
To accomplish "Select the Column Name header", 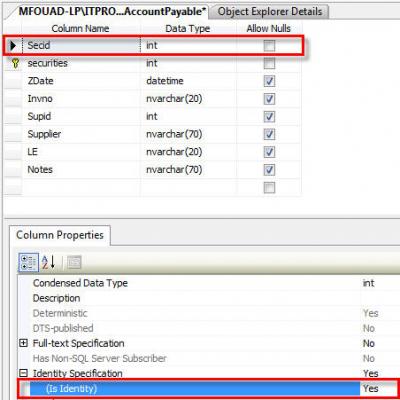I will [80, 29].
